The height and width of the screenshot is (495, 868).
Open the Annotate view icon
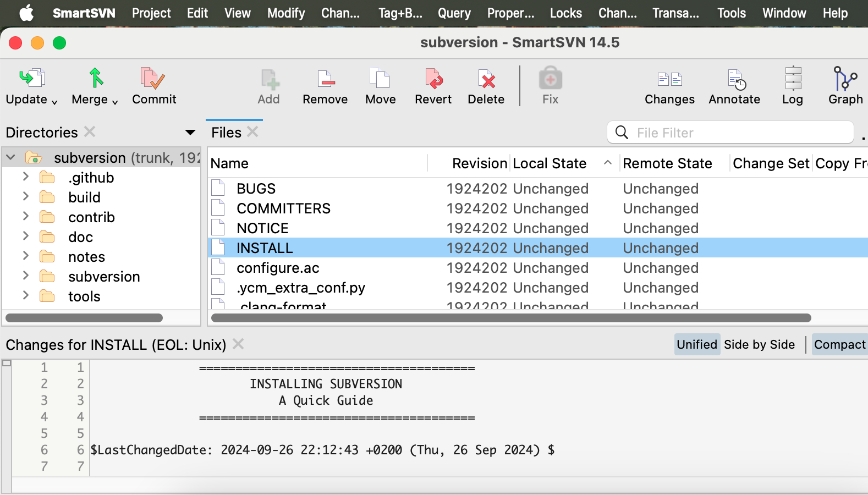(734, 79)
